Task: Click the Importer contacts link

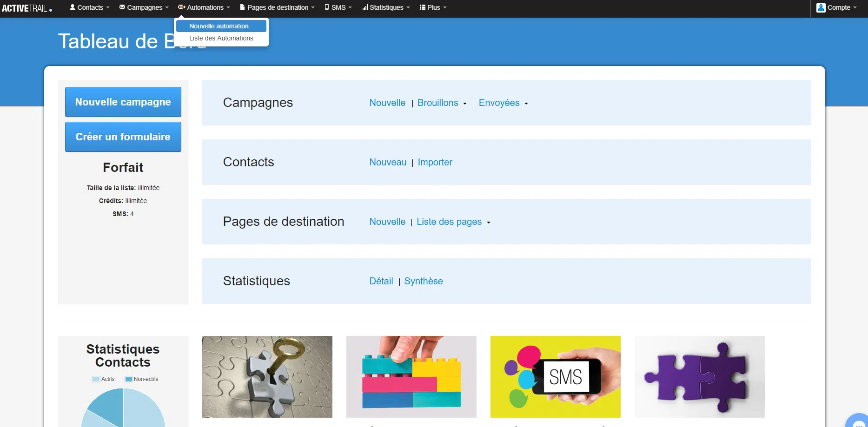Action: 435,162
